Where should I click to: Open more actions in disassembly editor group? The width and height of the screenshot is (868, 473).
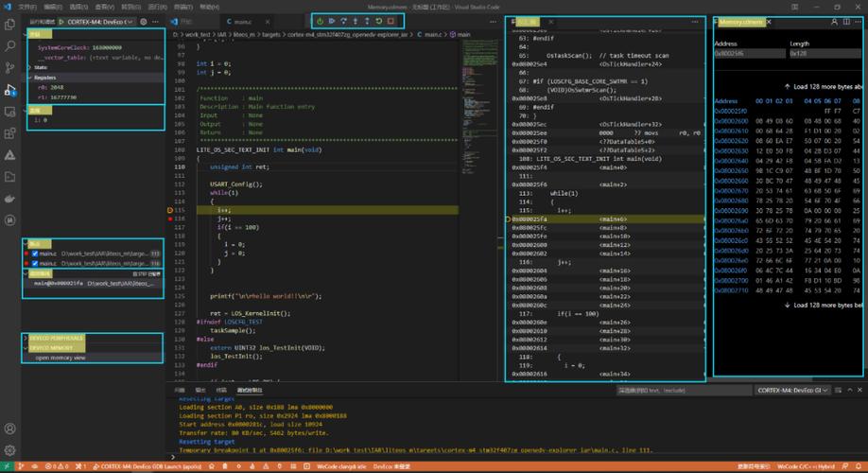click(695, 22)
